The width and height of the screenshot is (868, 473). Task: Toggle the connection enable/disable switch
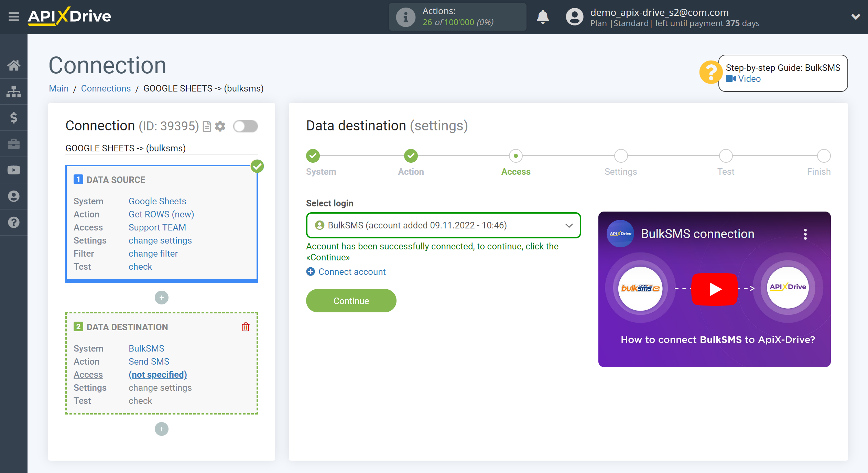tap(245, 126)
